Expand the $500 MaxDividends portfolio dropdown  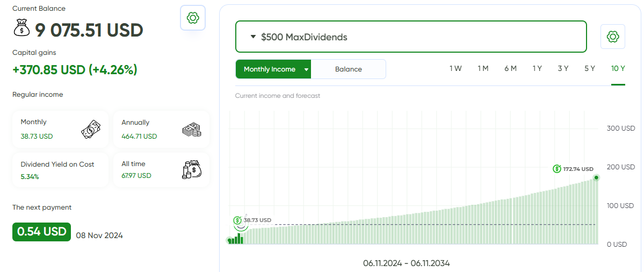pos(411,37)
